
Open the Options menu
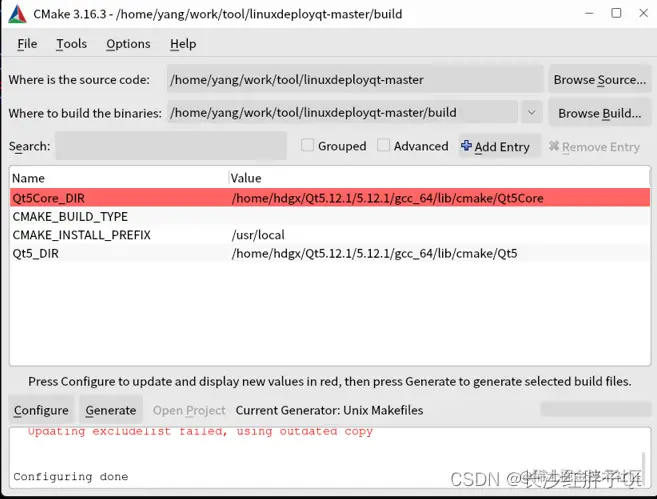128,44
